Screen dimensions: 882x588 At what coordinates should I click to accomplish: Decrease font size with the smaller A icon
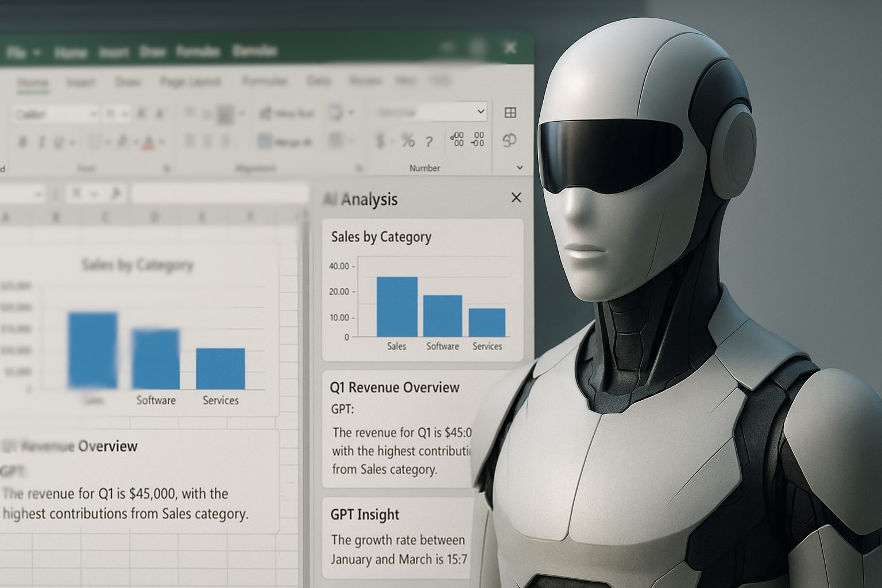[161, 114]
